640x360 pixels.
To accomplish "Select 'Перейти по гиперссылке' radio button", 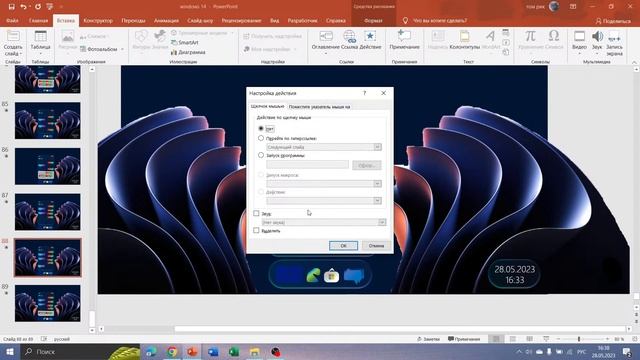I will click(261, 138).
